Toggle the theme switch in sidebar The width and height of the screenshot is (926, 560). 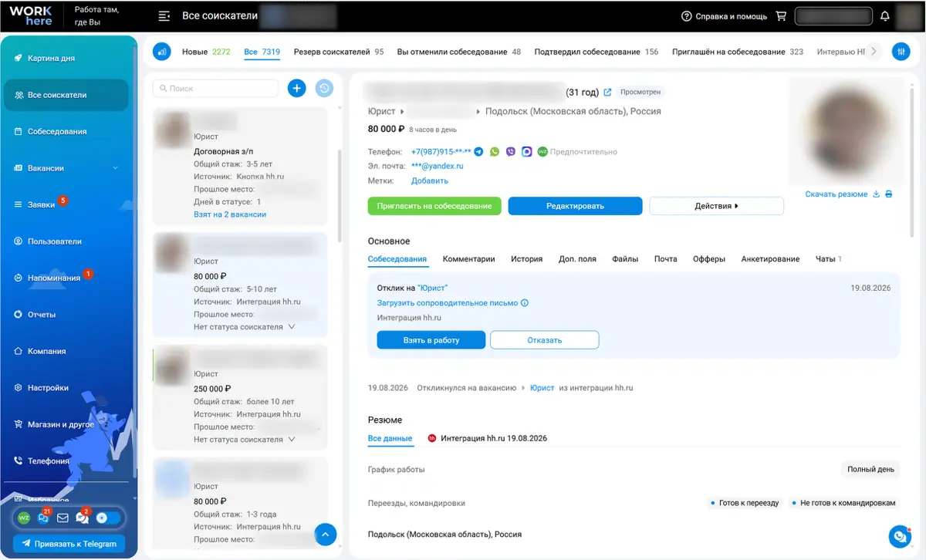coord(107,518)
